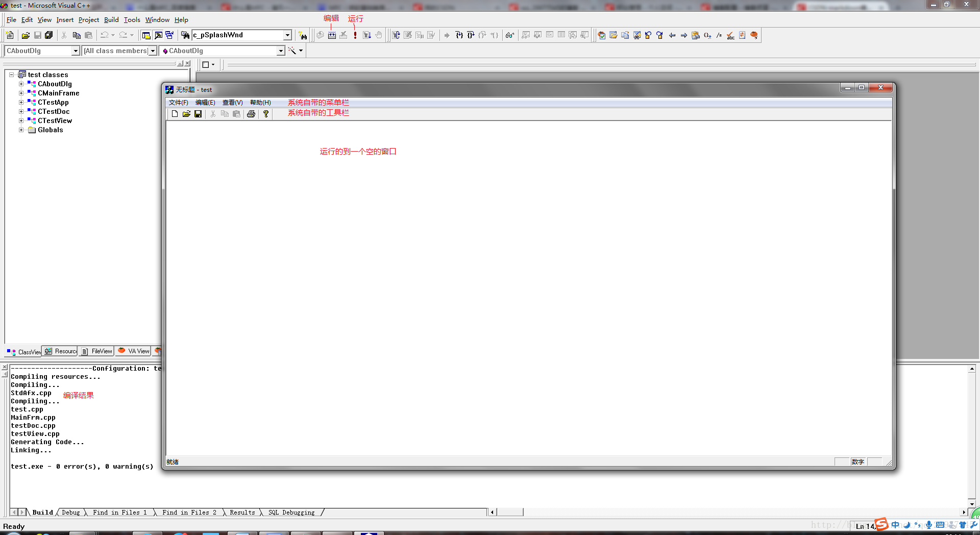Expand the CTestView class node
Screen dimensions: 980x535
(21, 120)
